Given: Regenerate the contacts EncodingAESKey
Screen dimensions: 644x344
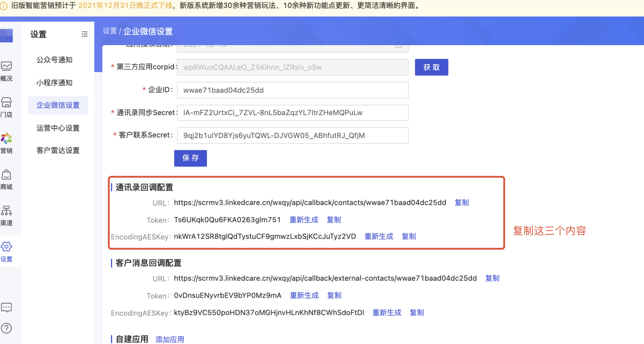Looking at the screenshot, I should pos(379,237).
